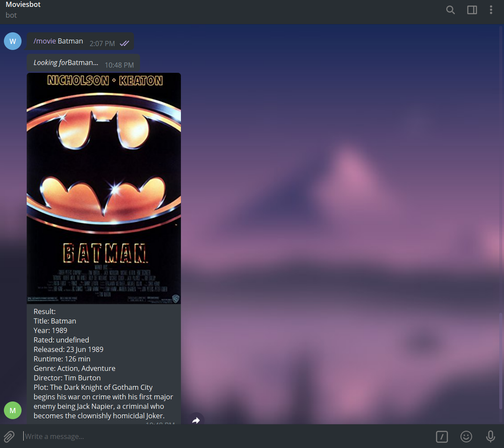Viewport: 504px width, 448px height.
Task: Click the read double-check marks icon
Action: click(x=124, y=44)
